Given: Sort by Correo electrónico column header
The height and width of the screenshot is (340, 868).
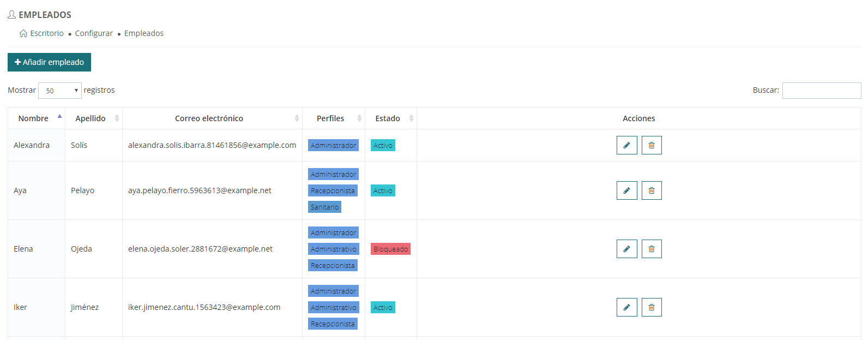Looking at the screenshot, I should (209, 118).
